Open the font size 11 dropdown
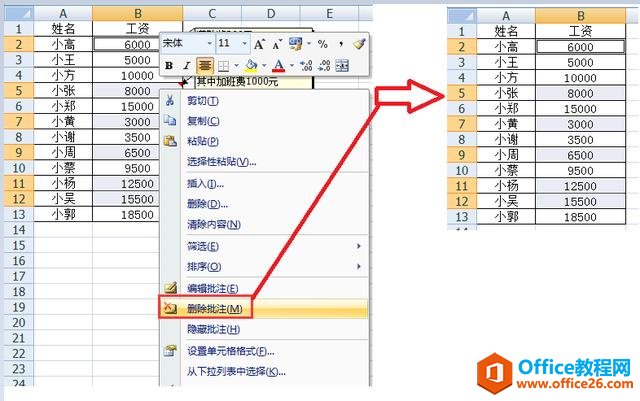640x401 pixels. 244,43
